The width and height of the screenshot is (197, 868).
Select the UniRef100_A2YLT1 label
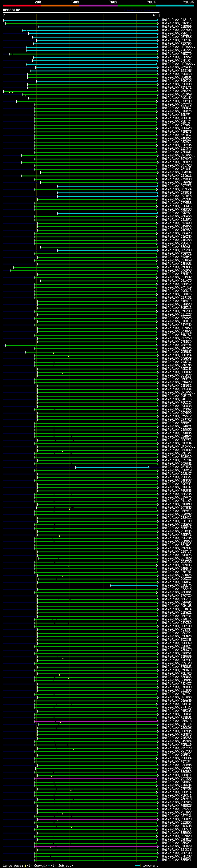tap(176, 88)
